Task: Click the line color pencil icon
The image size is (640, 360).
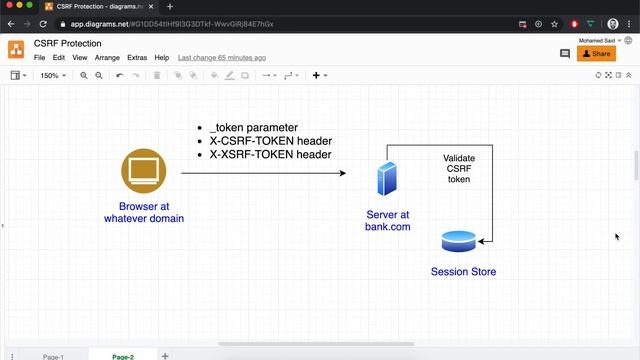Action: click(x=230, y=75)
